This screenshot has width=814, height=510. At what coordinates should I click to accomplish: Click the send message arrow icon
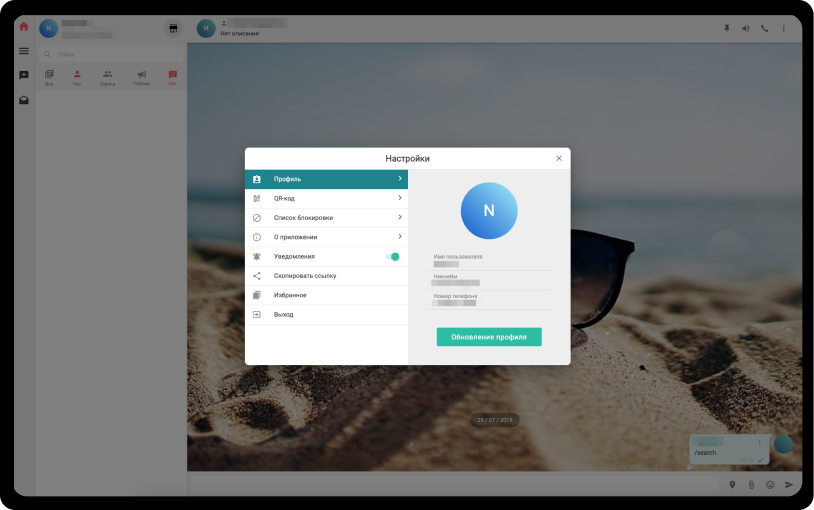789,485
